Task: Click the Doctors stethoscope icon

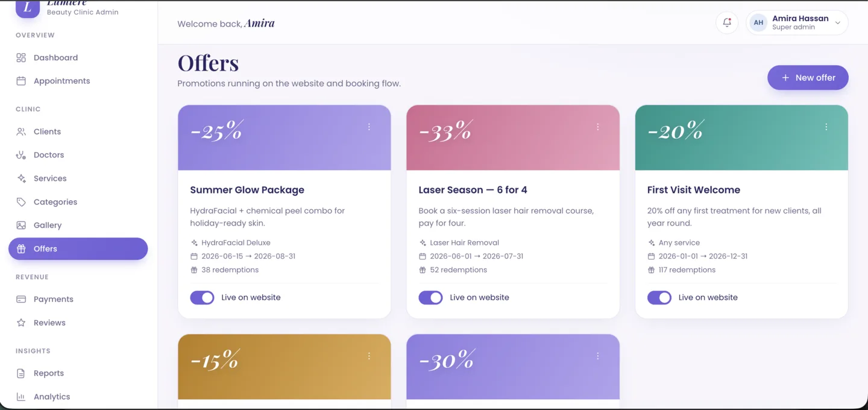Action: point(21,155)
